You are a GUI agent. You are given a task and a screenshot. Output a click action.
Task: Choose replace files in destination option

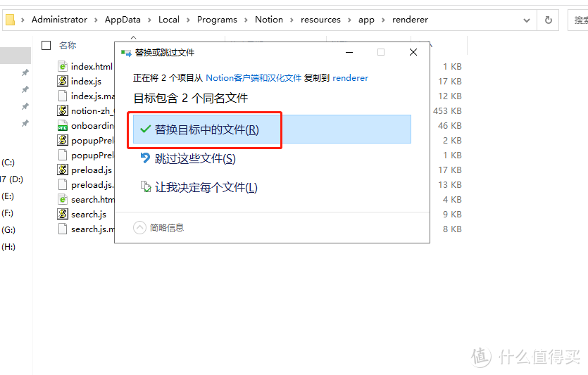[x=272, y=129]
